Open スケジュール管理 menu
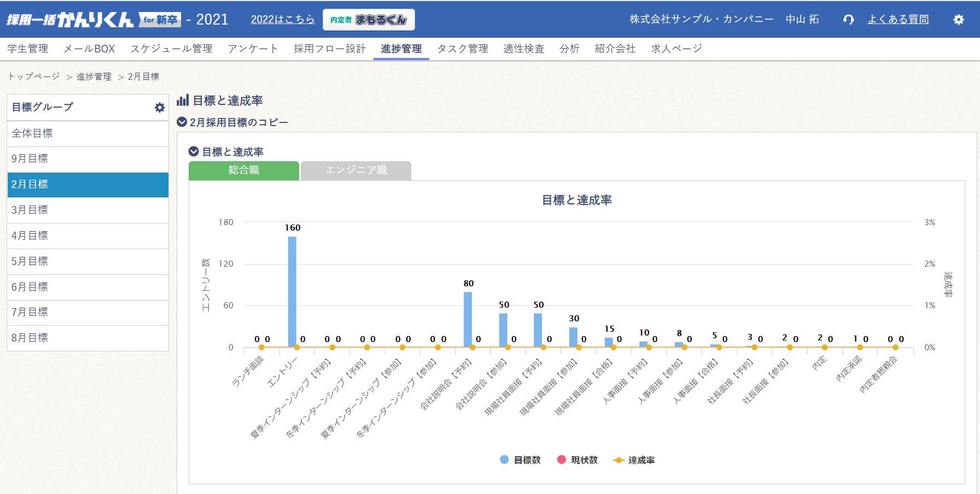 [x=171, y=49]
